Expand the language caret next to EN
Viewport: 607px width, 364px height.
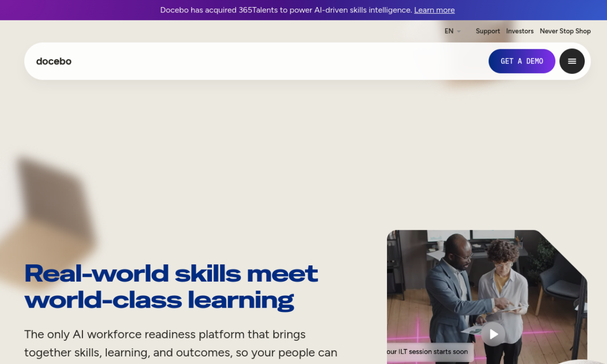point(459,31)
